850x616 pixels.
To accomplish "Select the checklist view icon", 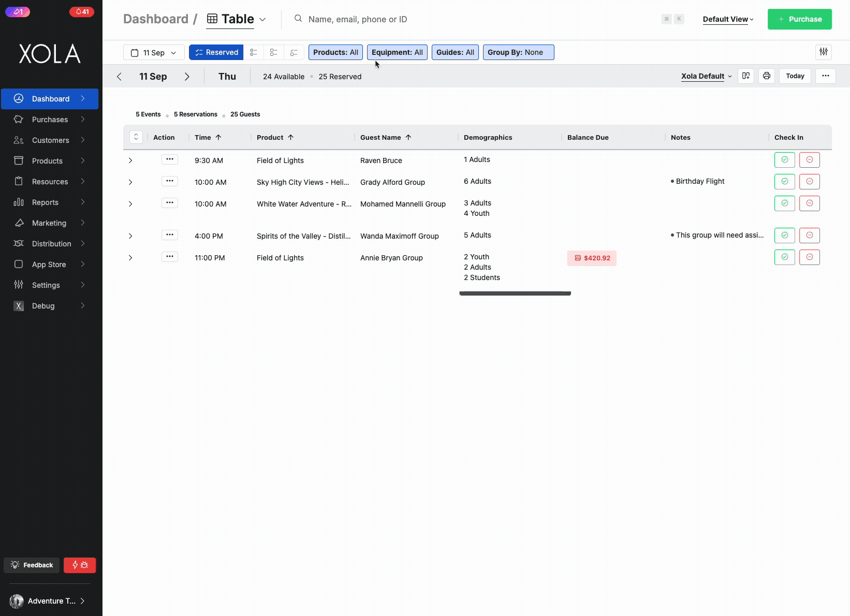I will click(x=294, y=52).
